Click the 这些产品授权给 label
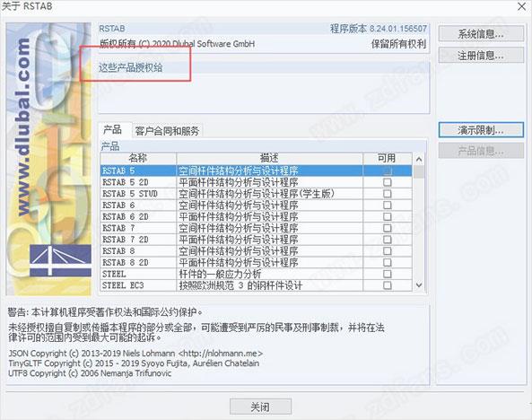 coord(131,67)
